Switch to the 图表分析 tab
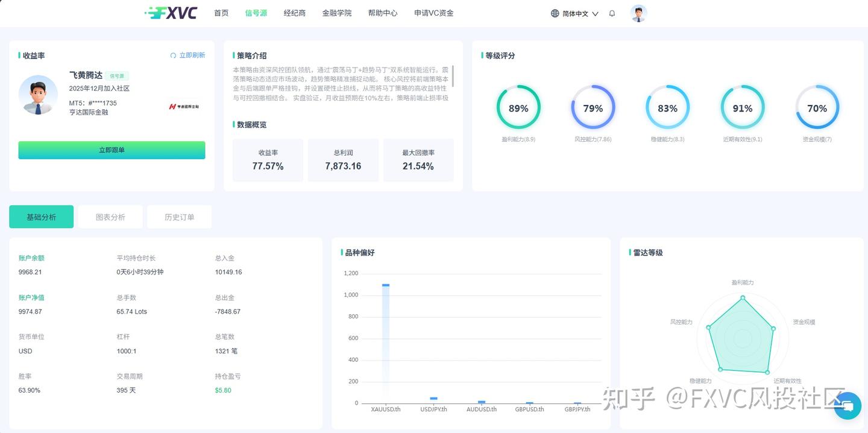Screen dimensions: 868x433 pyautogui.click(x=110, y=217)
